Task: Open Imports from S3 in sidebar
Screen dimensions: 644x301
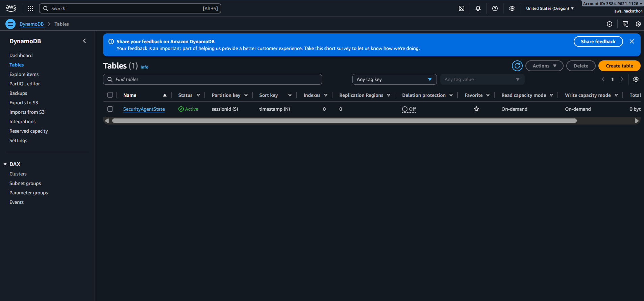Action: click(27, 112)
